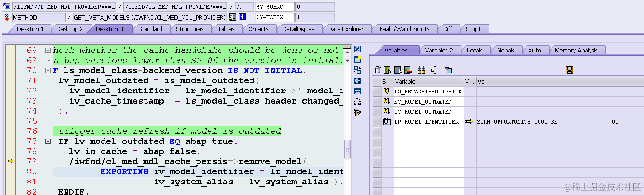This screenshot has height=195, width=644.
Task: Collapse the code block at line 68
Action: pos(47,50)
